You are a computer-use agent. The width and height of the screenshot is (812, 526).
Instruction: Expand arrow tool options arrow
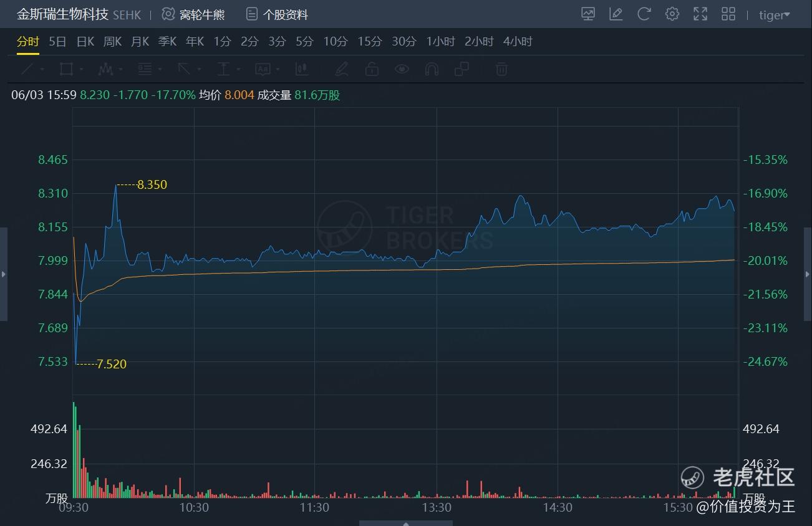point(199,69)
